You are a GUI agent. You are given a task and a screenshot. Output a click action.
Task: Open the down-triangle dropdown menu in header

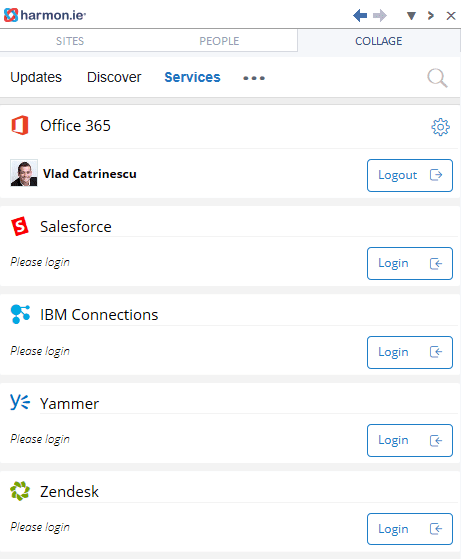click(411, 16)
